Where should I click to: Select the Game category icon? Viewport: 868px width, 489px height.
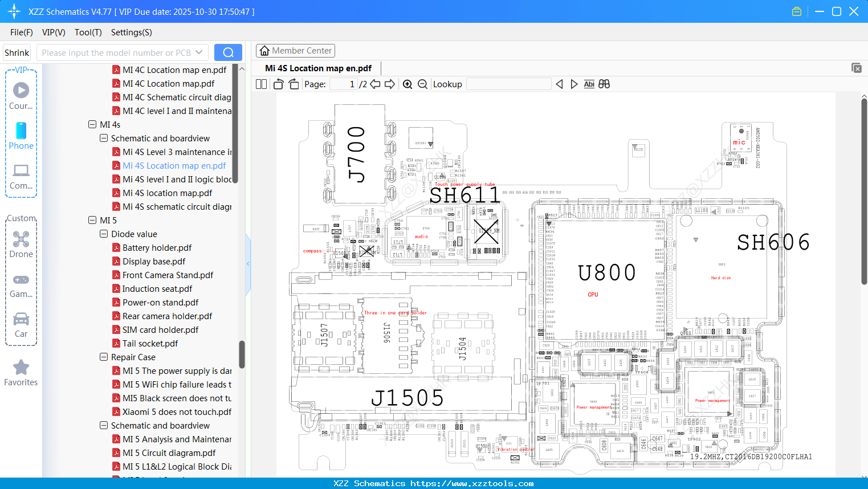pyautogui.click(x=21, y=284)
